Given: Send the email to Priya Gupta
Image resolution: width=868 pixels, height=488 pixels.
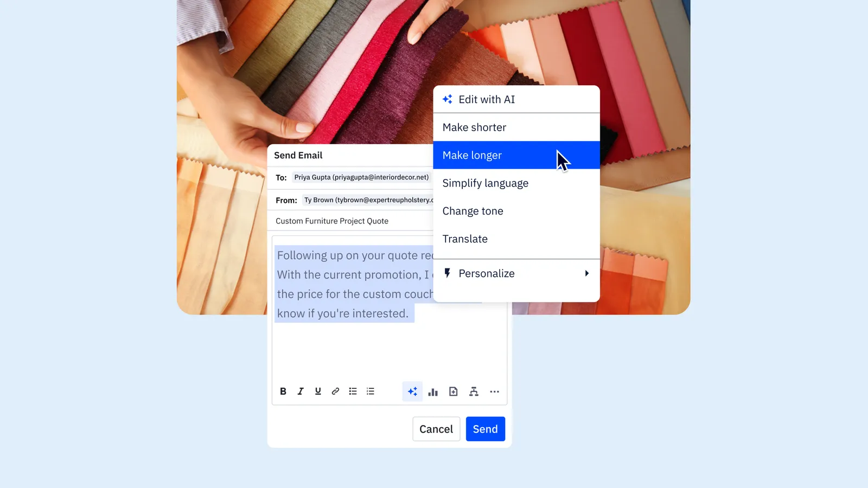Looking at the screenshot, I should pos(485,428).
